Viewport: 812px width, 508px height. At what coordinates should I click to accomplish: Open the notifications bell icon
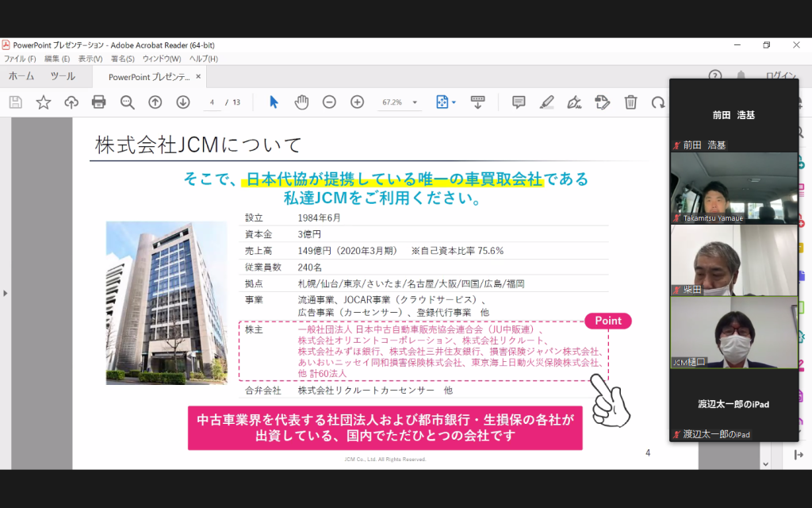pos(741,75)
